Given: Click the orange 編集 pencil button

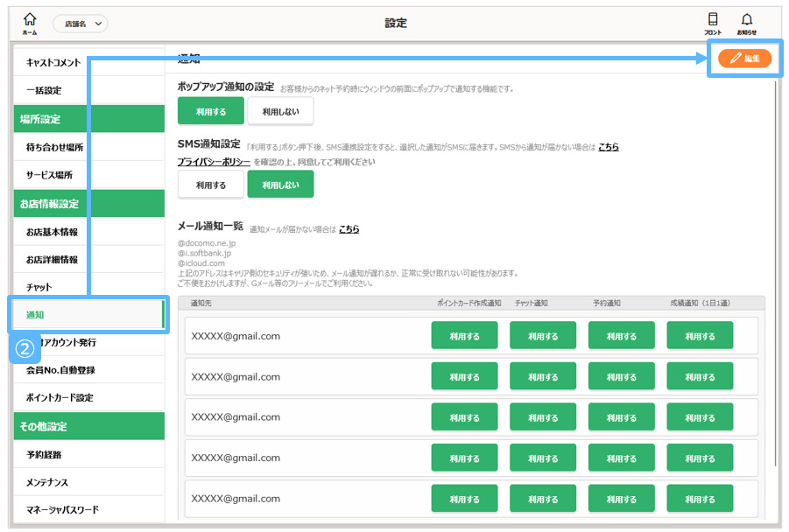Looking at the screenshot, I should (744, 59).
